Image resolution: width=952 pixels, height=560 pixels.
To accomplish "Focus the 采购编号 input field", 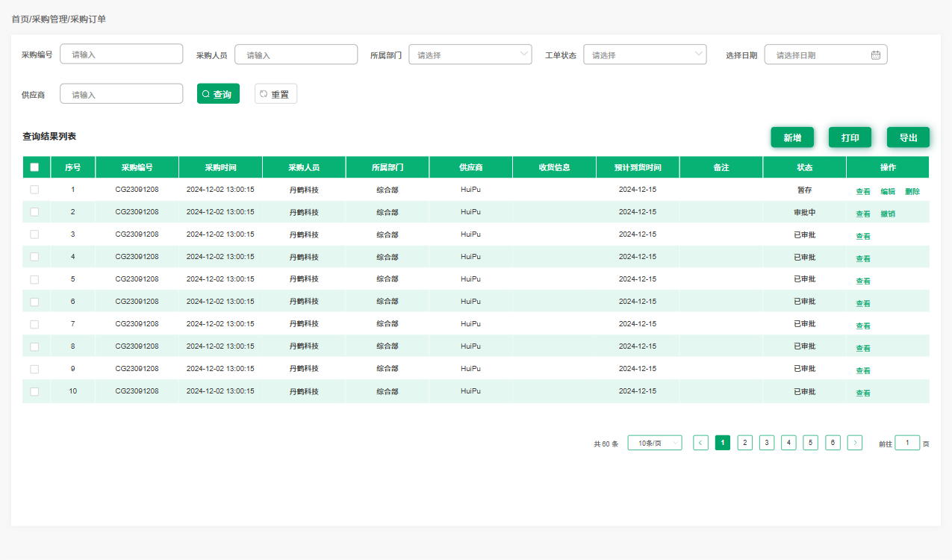I will (x=122, y=55).
